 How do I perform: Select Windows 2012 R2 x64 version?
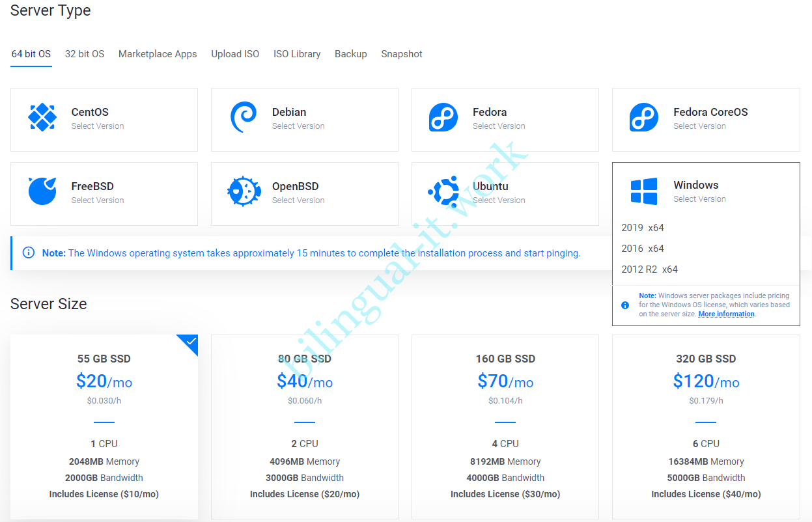[649, 269]
